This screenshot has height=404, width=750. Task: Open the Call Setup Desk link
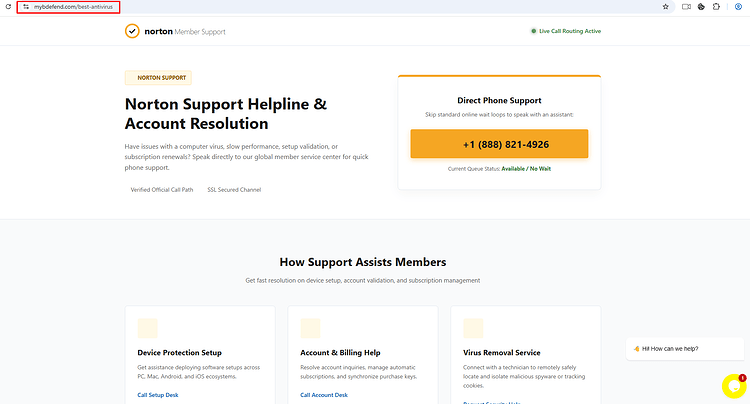tap(158, 395)
